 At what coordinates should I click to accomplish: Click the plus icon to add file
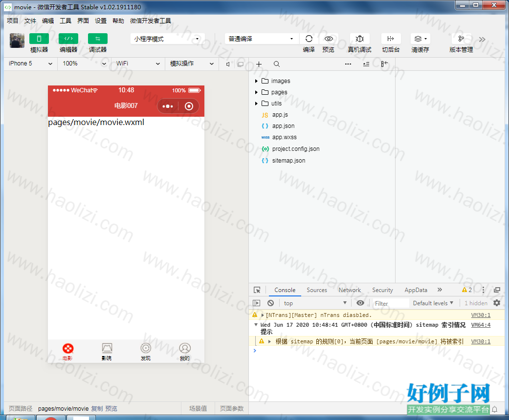[259, 64]
